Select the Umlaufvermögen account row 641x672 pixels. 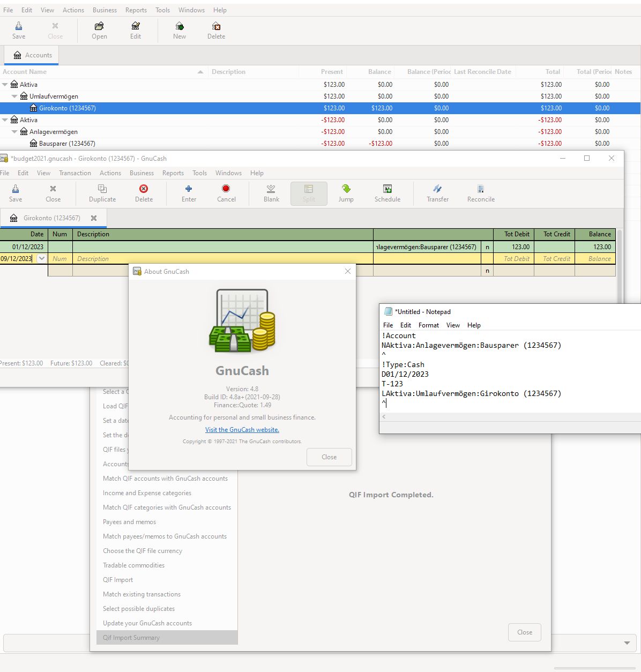point(320,96)
